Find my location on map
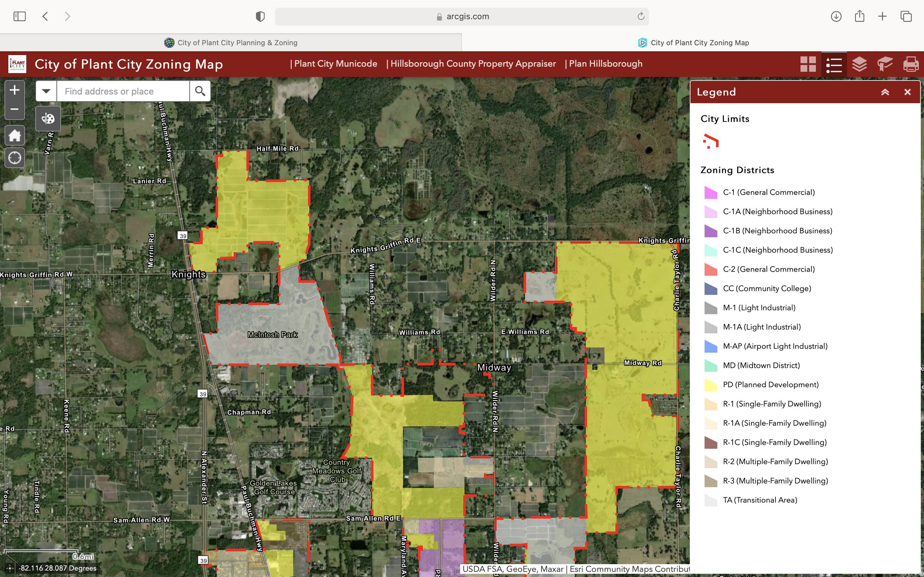The height and width of the screenshot is (577, 924). (x=14, y=158)
